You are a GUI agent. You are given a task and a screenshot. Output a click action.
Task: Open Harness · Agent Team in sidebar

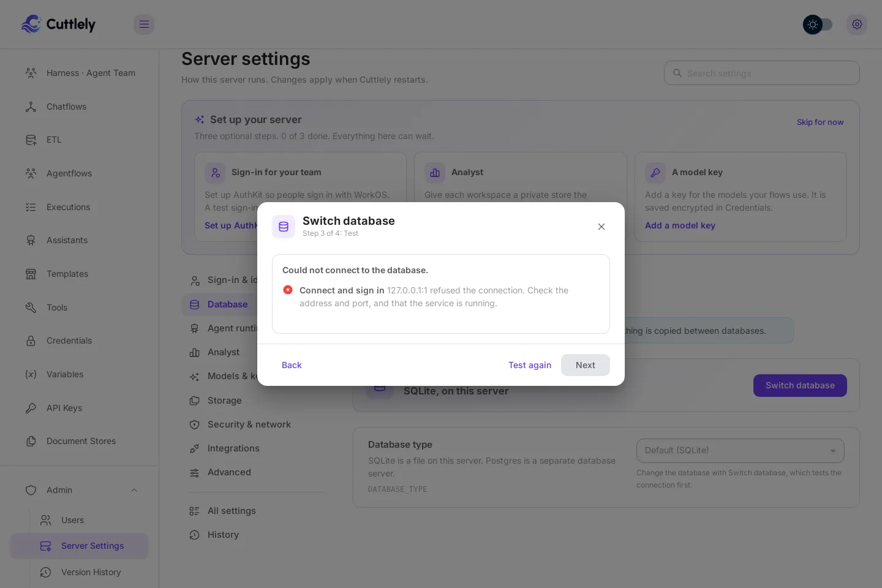point(80,73)
